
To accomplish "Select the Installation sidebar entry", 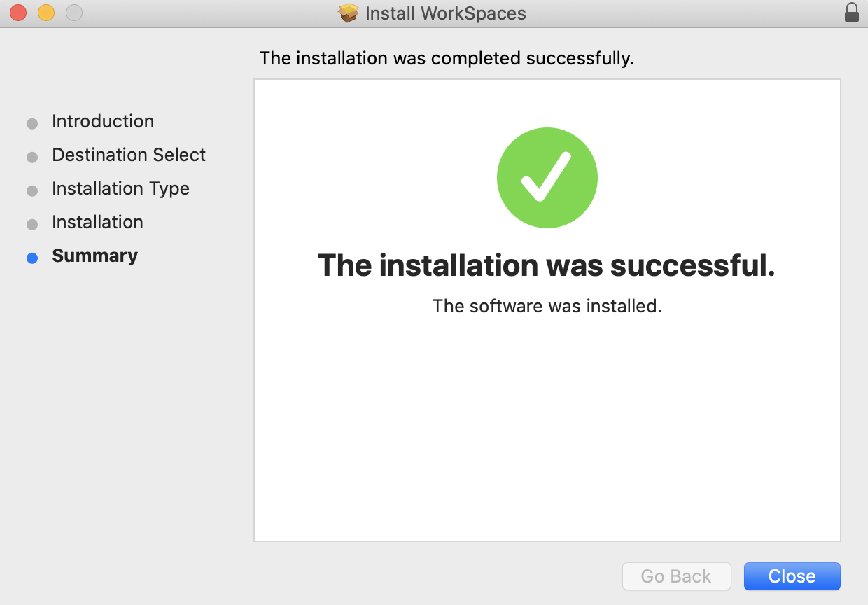I will coord(97,222).
